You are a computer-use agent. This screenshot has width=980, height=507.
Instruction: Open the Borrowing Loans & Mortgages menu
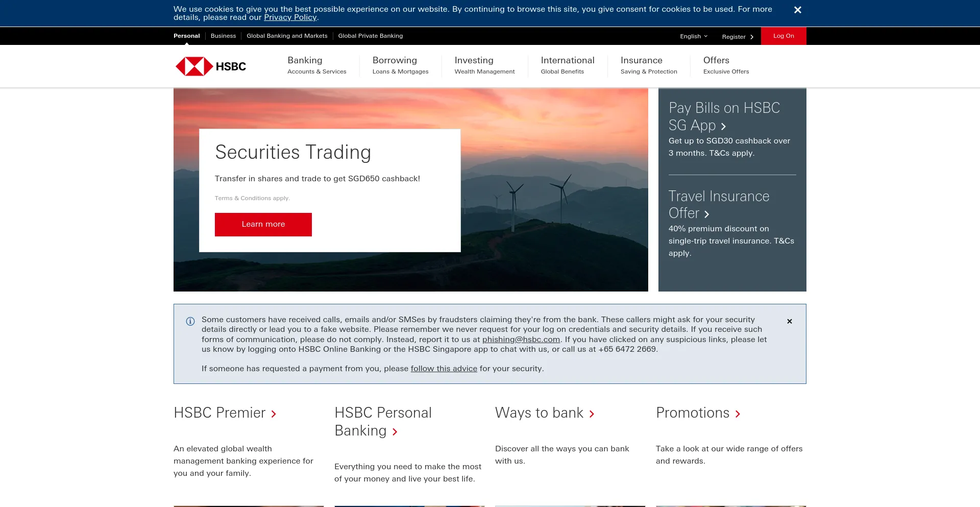tap(400, 65)
